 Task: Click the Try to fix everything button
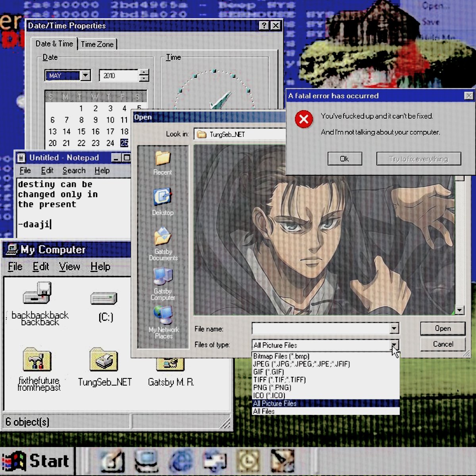coord(418,159)
